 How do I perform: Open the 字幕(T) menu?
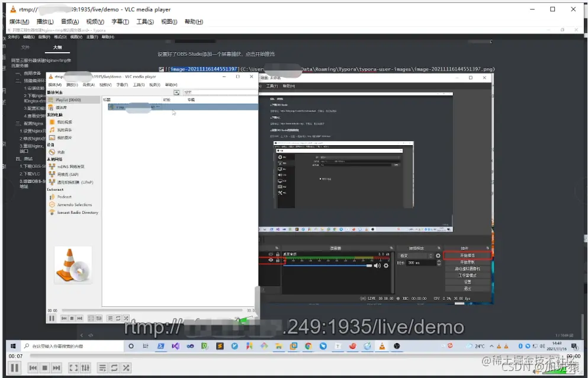click(120, 22)
